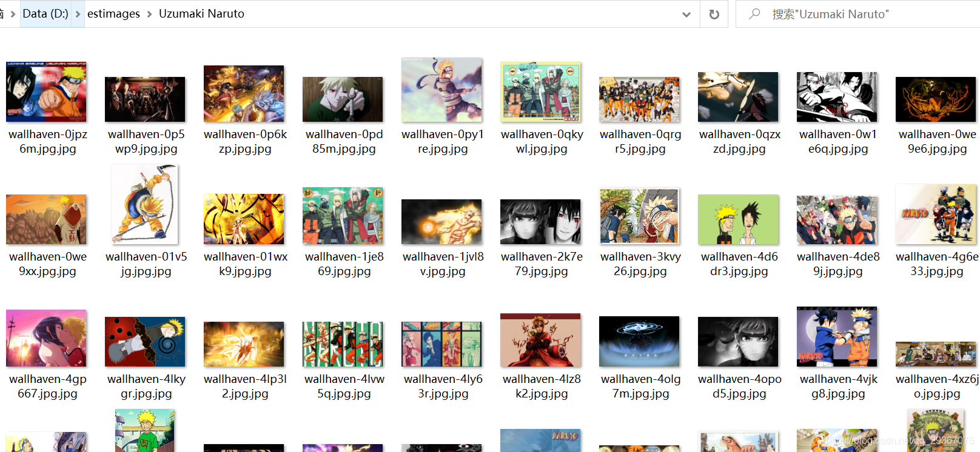Select thumbnail wallhaven-4lp3l2.jpg.jpg
This screenshot has height=452, width=980.
(x=244, y=344)
